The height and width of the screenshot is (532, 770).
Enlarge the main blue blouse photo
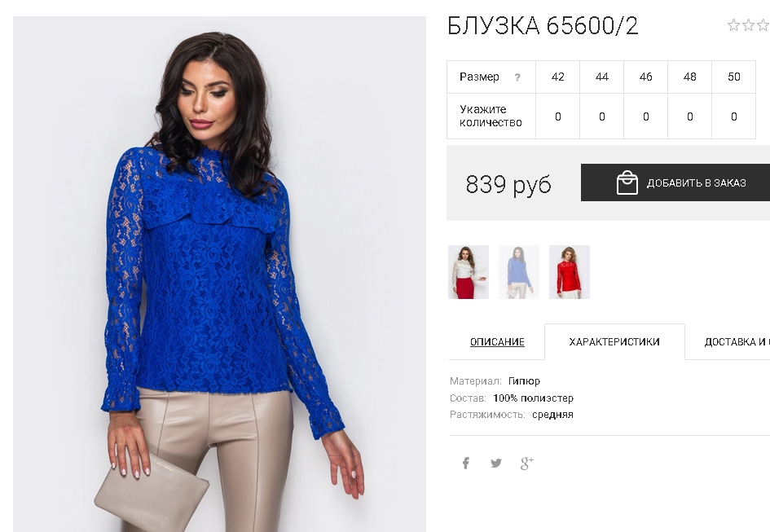pos(219,274)
